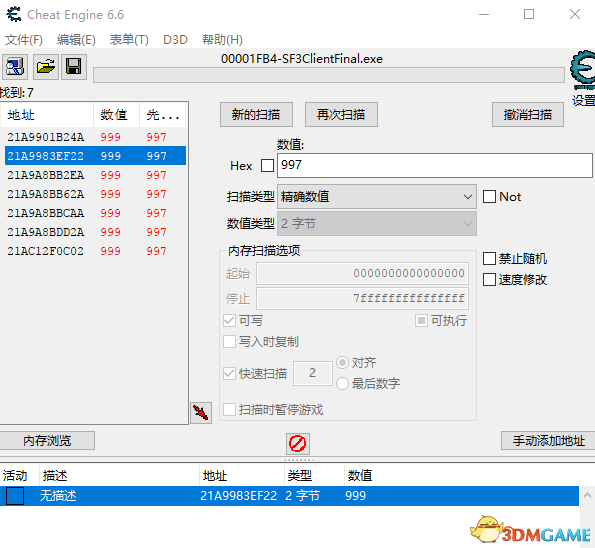
Task: Select address row 21A9983EF22
Action: [x=95, y=156]
